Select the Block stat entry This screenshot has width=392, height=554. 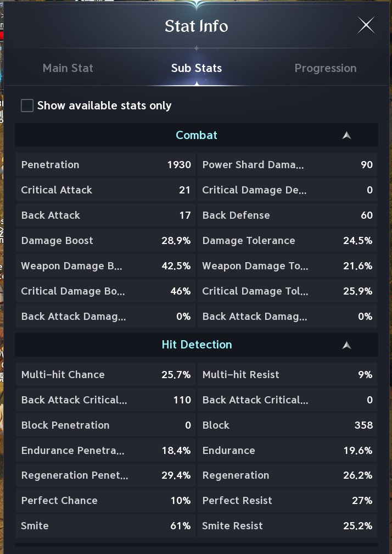tap(287, 425)
